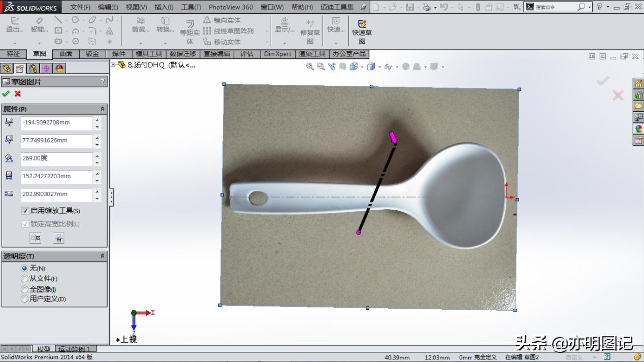Open the 线性草图阵列 sketch pattern tool

pos(222,29)
